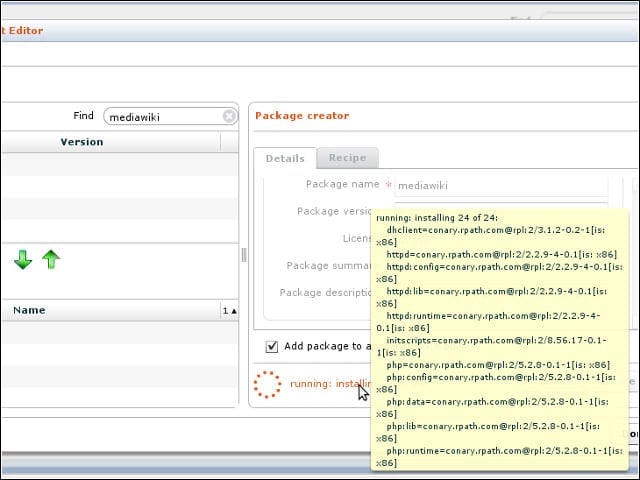Click the green down arrow icon
Viewport: 640px width, 480px height.
pos(23,260)
